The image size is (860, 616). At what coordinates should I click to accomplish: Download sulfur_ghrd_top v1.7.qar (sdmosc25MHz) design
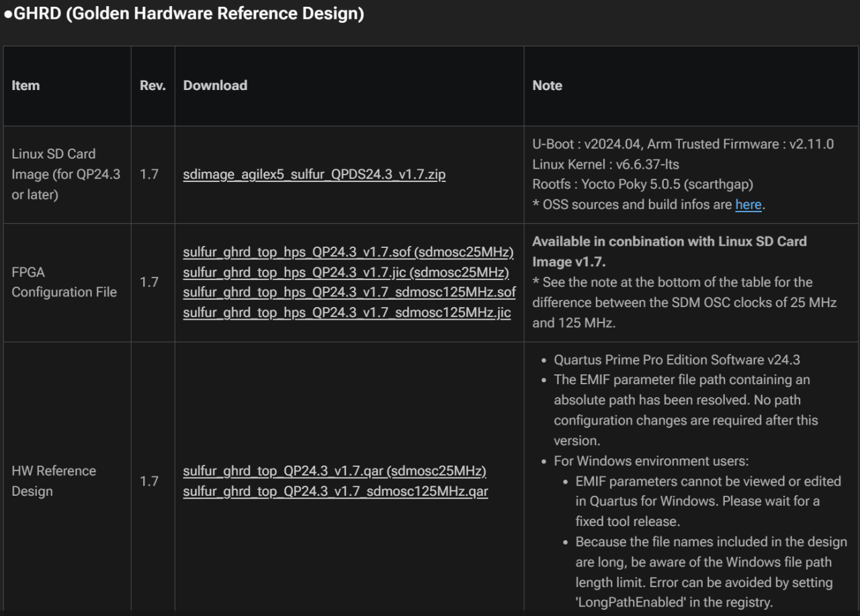pyautogui.click(x=335, y=471)
